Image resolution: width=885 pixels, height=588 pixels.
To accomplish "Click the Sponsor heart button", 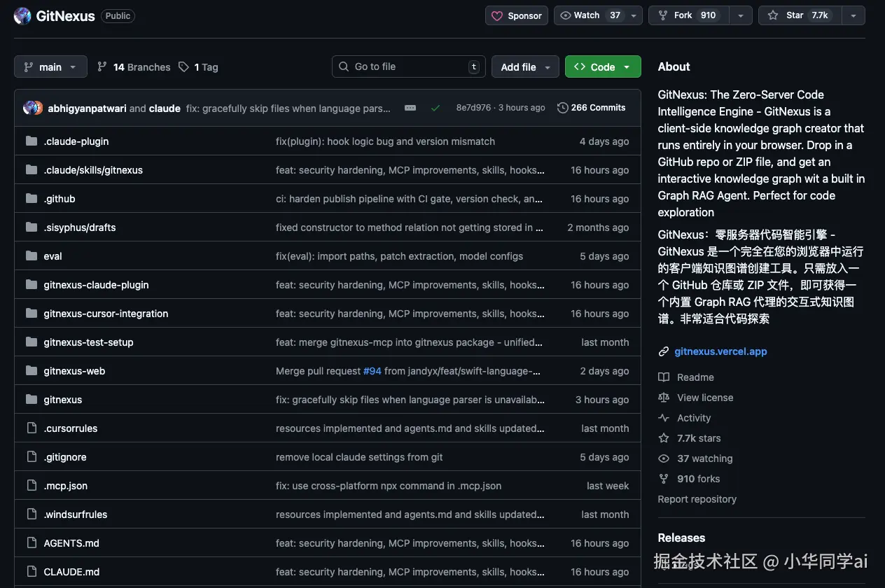I will click(517, 15).
